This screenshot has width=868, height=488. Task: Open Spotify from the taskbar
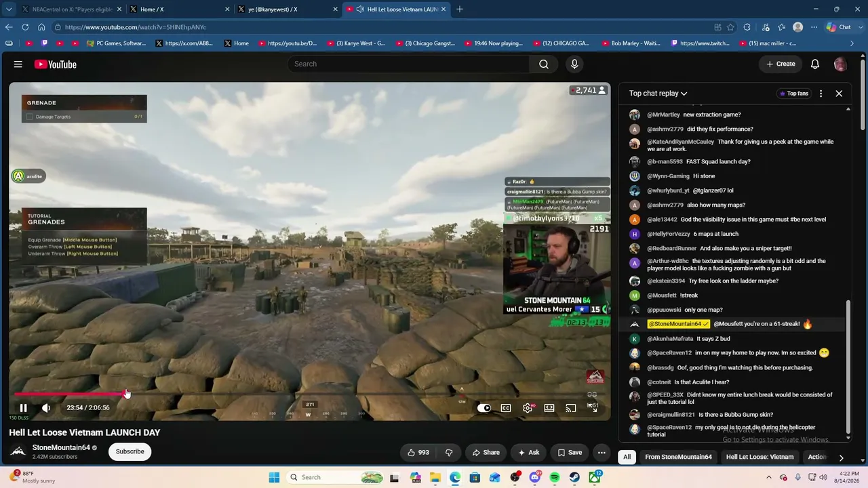coord(555,477)
